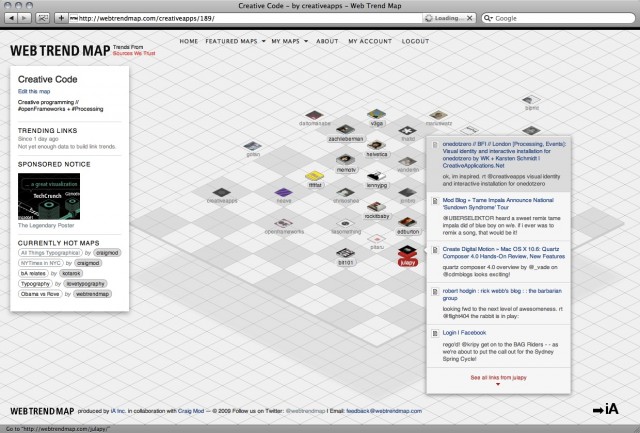Open the Obama vs Rove map tag
The width and height of the screenshot is (640, 433).
[40, 294]
